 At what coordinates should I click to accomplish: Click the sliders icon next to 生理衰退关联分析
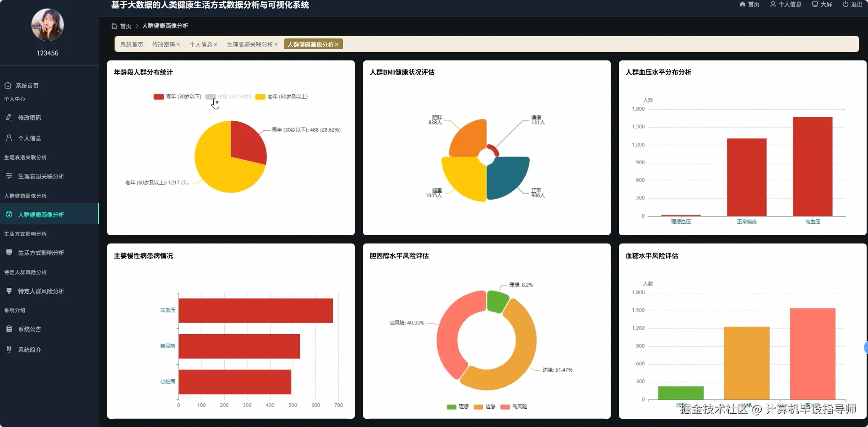[x=9, y=176]
